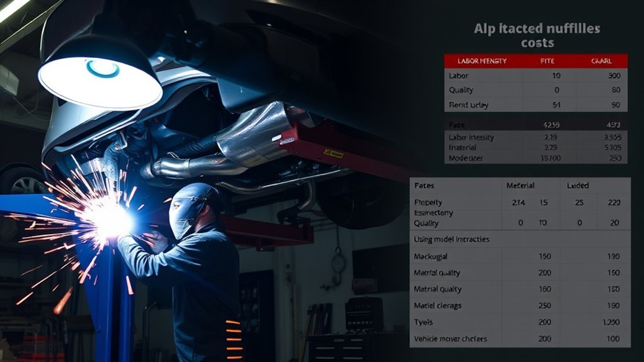The width and height of the screenshot is (644, 362).
Task: Click the 'Using midel imtracties' section heading
Action: [452, 239]
